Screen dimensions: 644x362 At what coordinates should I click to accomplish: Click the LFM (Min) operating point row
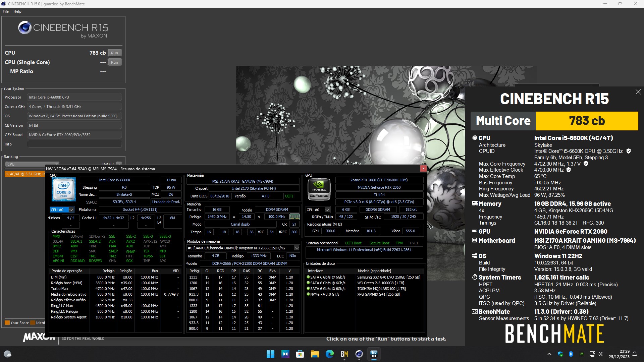[x=115, y=277]
